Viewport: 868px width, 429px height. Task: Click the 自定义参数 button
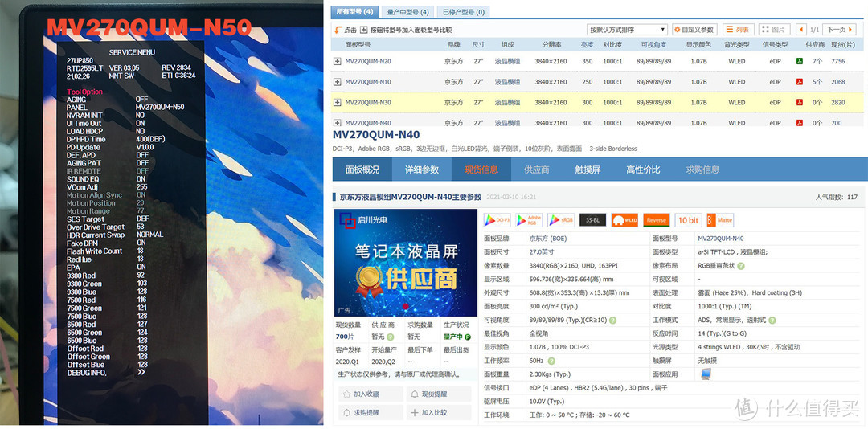[694, 30]
